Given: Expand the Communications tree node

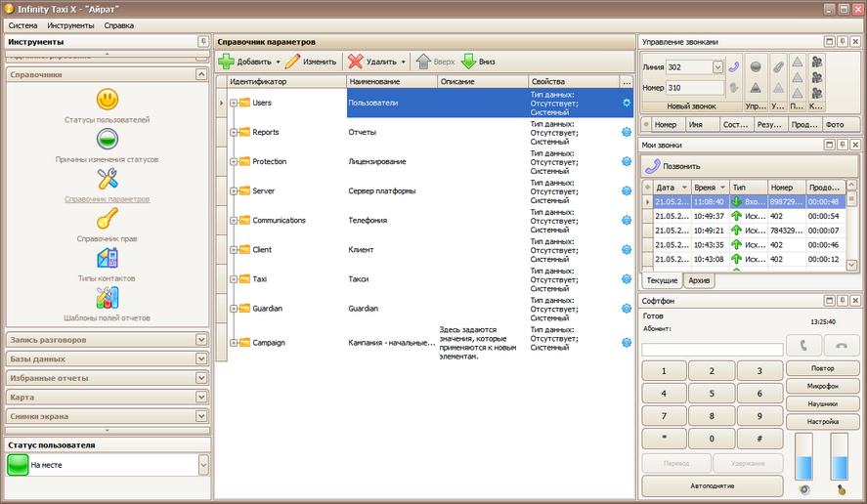Looking at the screenshot, I should 234,220.
